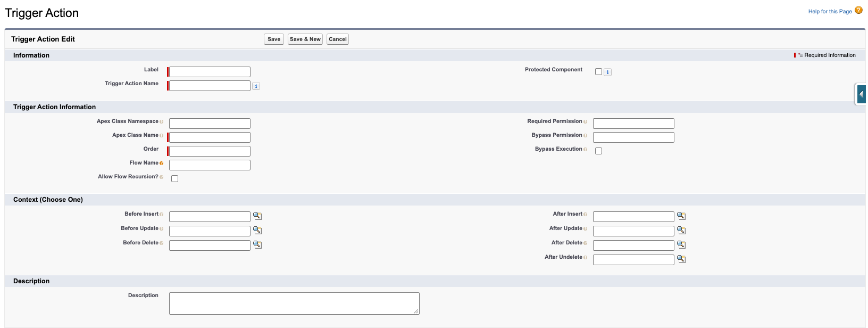This screenshot has width=868, height=328.
Task: Show help for Flow Name field
Action: [x=162, y=163]
